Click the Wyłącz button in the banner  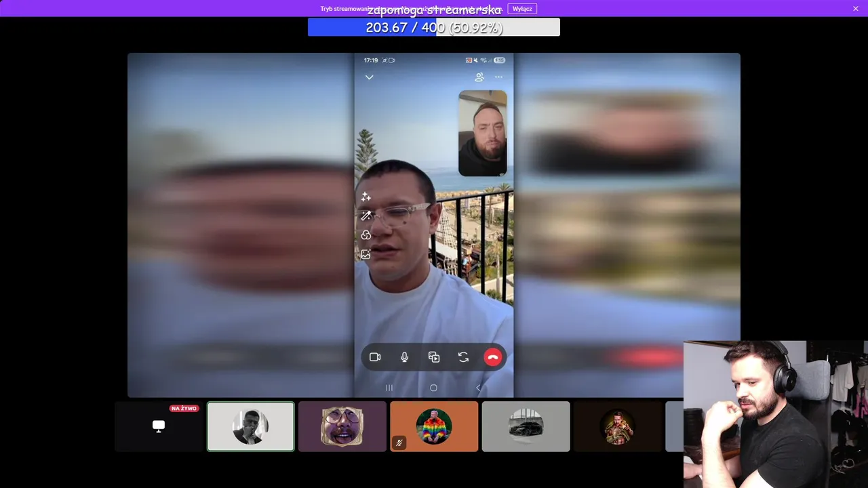click(522, 9)
